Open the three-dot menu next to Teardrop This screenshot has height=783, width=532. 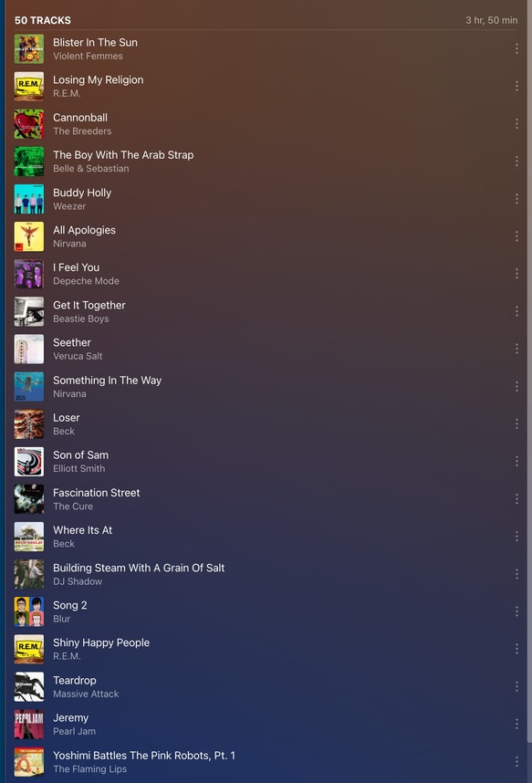(x=516, y=686)
